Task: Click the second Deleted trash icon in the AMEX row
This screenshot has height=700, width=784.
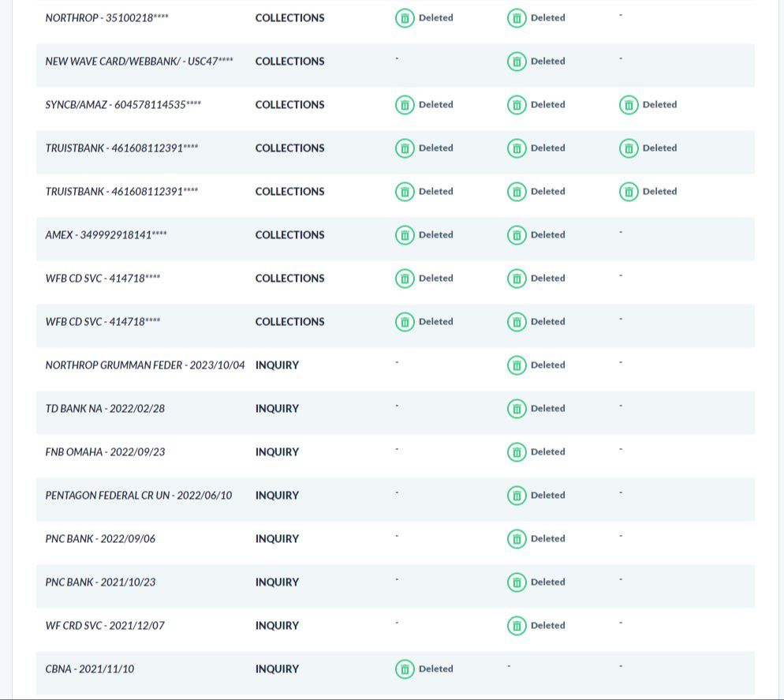Action: click(517, 235)
